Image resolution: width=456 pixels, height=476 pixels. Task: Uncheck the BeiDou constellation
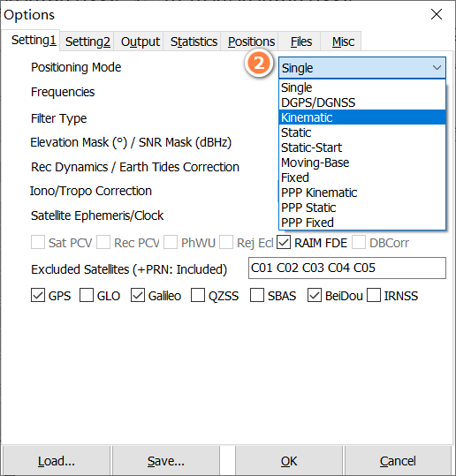315,295
